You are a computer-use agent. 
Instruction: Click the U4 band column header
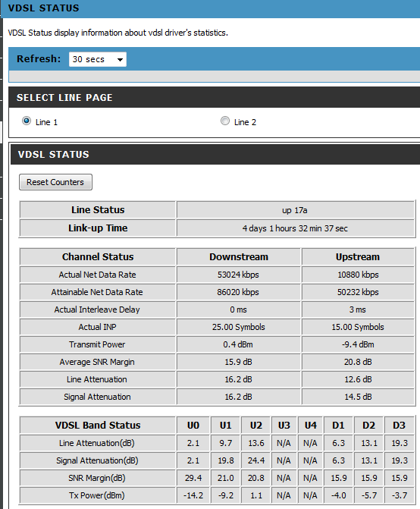(310, 426)
